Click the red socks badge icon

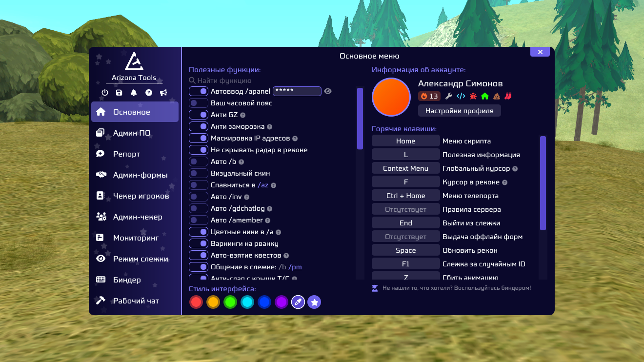click(508, 96)
